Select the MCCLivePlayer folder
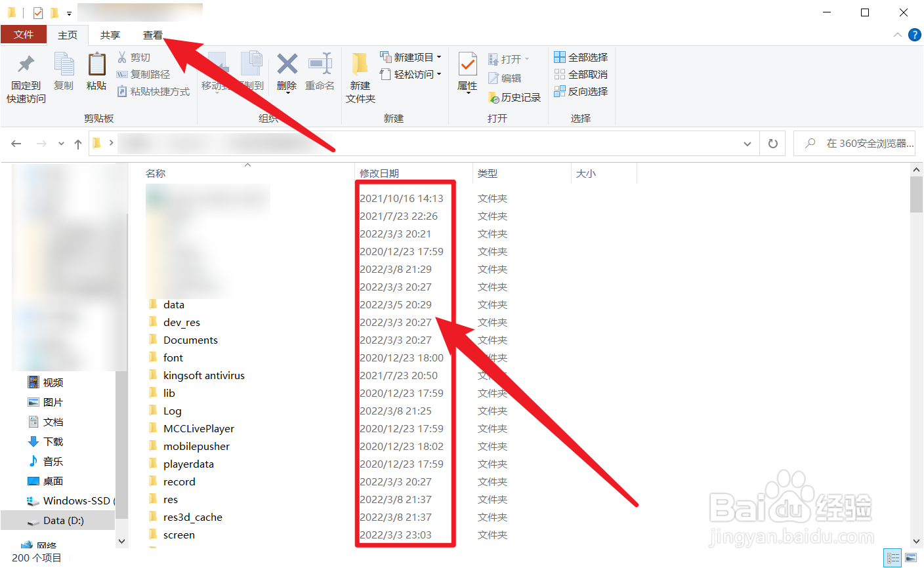924x568 pixels. click(199, 428)
